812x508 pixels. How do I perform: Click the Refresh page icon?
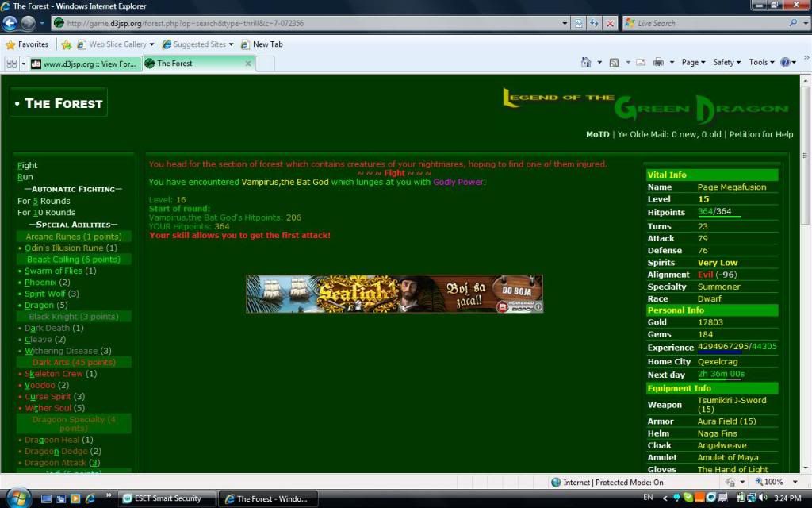594,24
